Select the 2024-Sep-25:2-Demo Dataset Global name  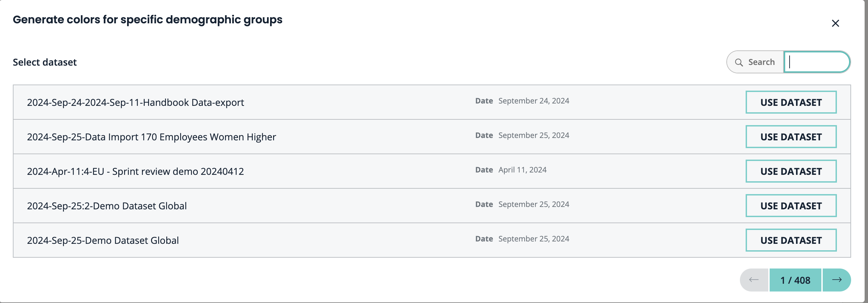pyautogui.click(x=107, y=206)
